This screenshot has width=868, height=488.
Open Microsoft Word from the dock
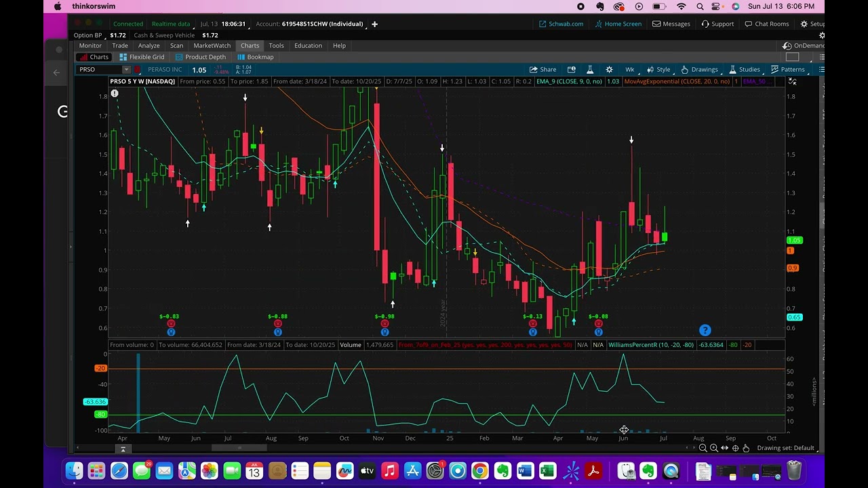point(525,470)
